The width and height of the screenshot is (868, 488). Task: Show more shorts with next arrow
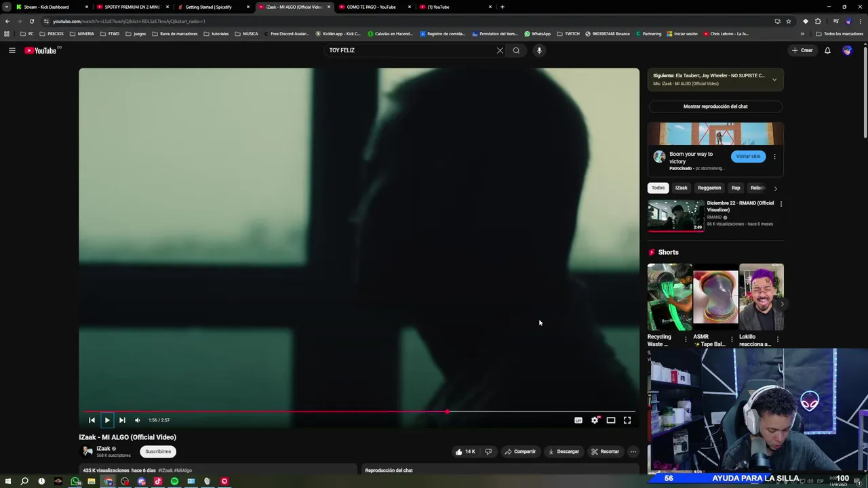pos(781,304)
